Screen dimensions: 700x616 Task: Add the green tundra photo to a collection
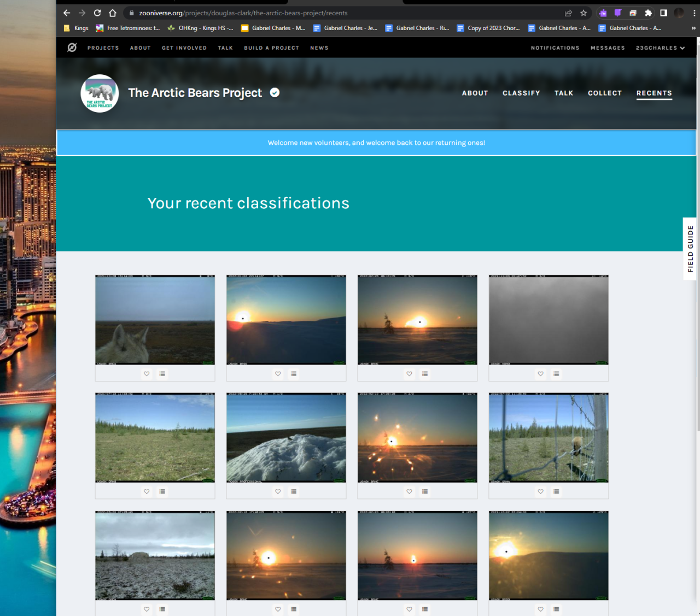pyautogui.click(x=162, y=491)
